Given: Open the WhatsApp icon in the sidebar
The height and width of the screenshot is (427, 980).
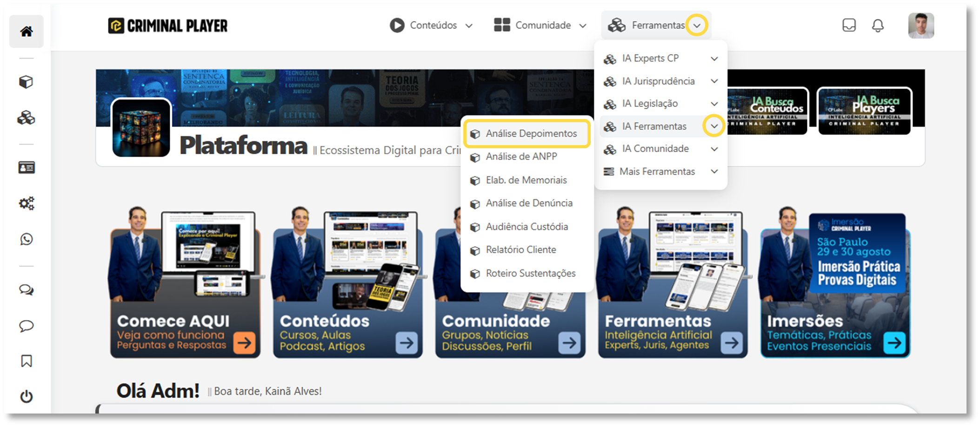Looking at the screenshot, I should coord(27,239).
